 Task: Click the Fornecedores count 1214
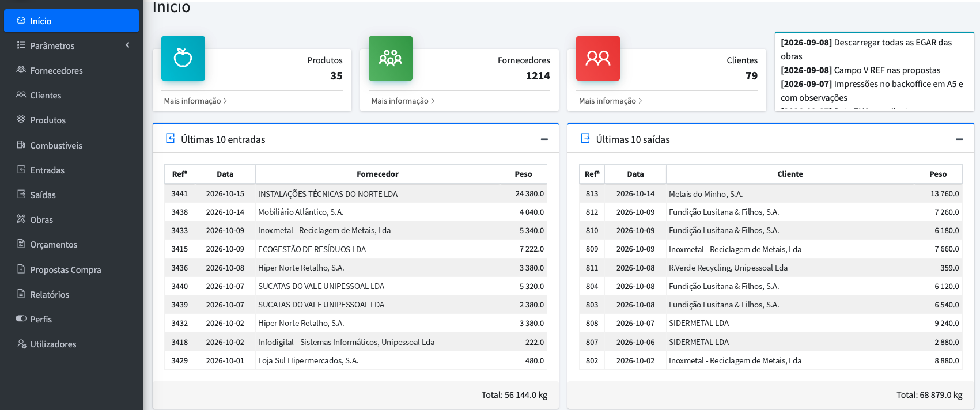(x=538, y=76)
